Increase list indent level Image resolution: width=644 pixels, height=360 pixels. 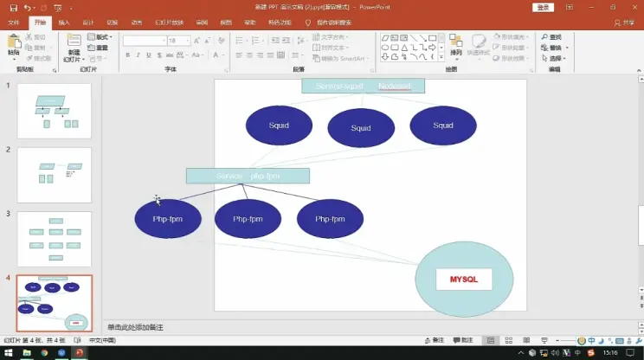(286, 40)
